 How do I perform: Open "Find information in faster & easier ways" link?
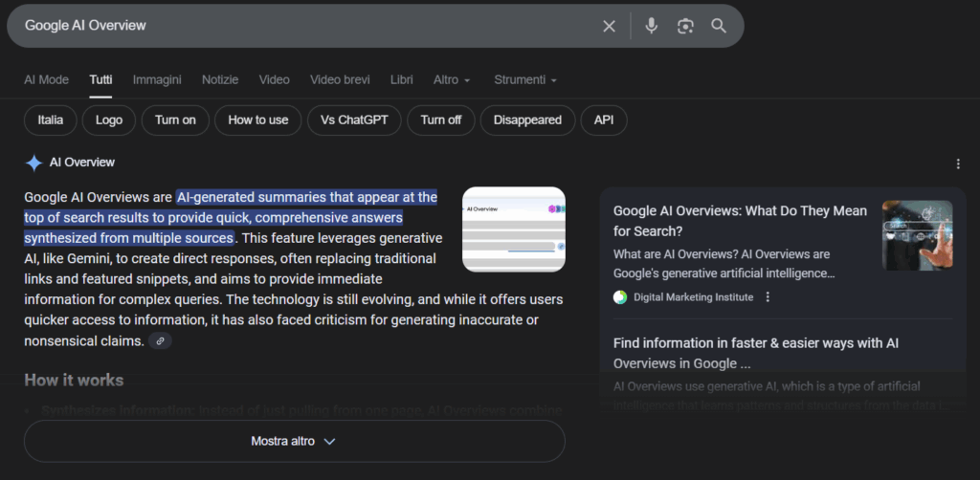click(756, 353)
